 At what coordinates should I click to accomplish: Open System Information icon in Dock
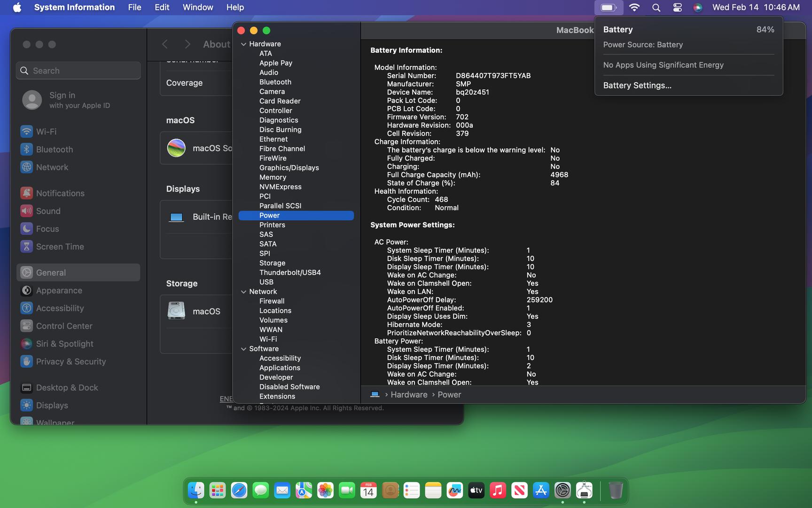point(584,491)
